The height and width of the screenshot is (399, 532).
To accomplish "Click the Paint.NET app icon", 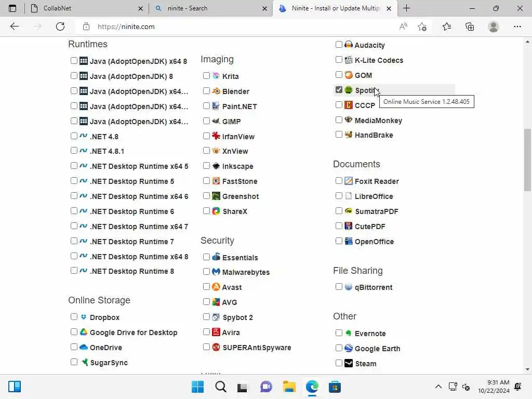I will 216,106.
